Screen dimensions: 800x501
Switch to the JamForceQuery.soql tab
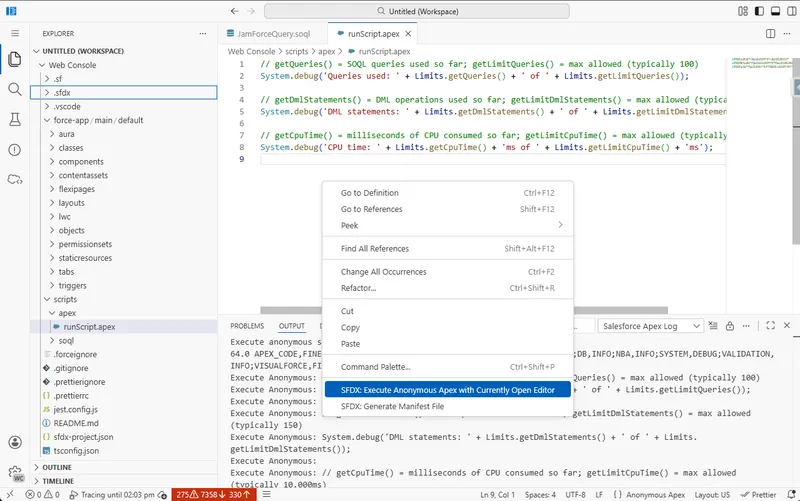click(x=273, y=34)
